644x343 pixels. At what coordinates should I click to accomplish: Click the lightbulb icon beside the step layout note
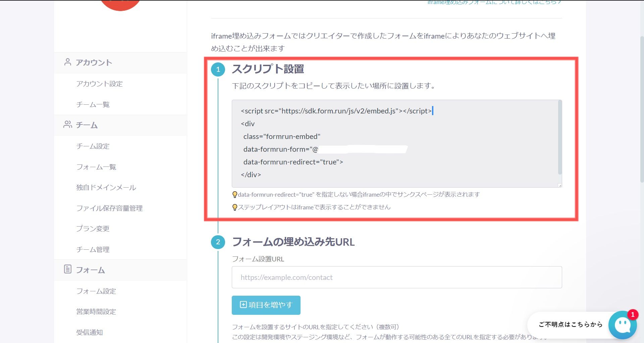pyautogui.click(x=235, y=207)
